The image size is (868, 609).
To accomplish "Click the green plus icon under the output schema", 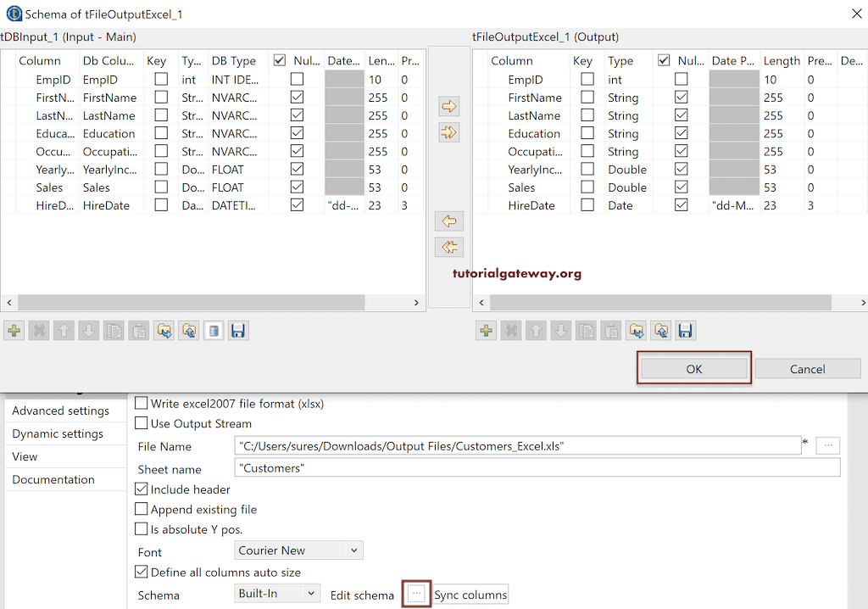I will 486,331.
